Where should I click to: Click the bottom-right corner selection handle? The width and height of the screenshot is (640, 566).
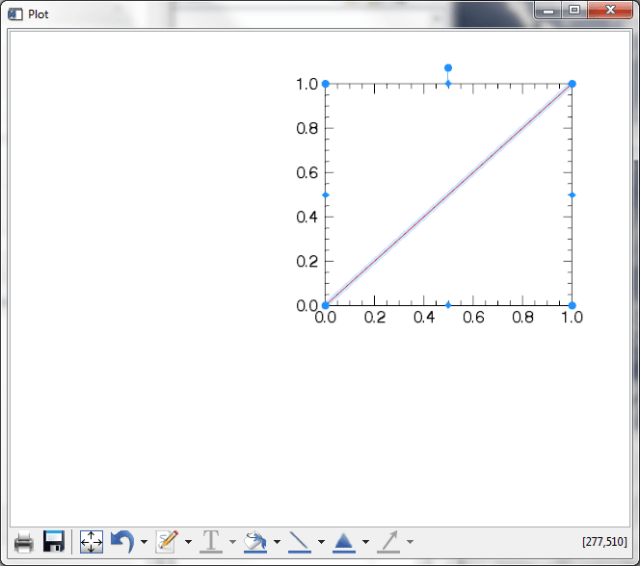pos(572,305)
